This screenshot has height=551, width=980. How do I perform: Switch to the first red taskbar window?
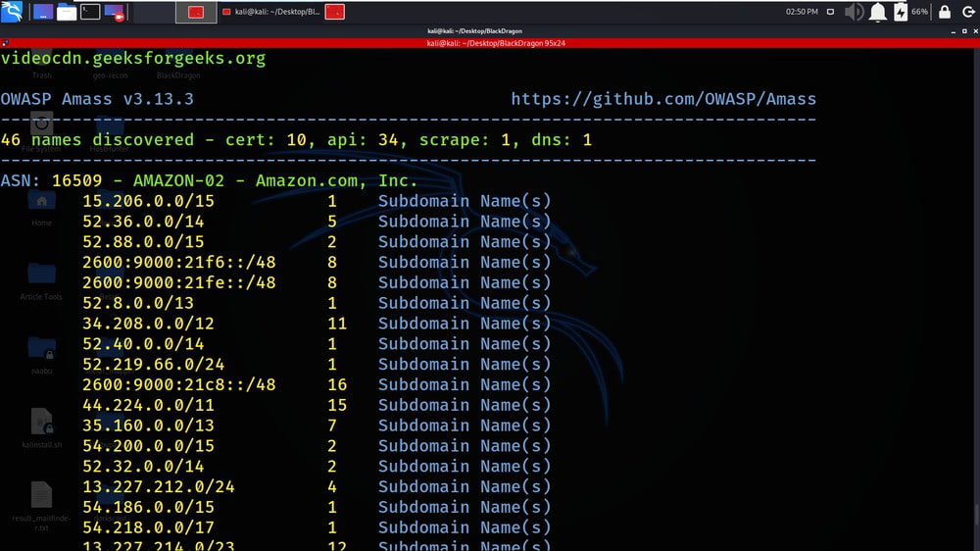(196, 12)
